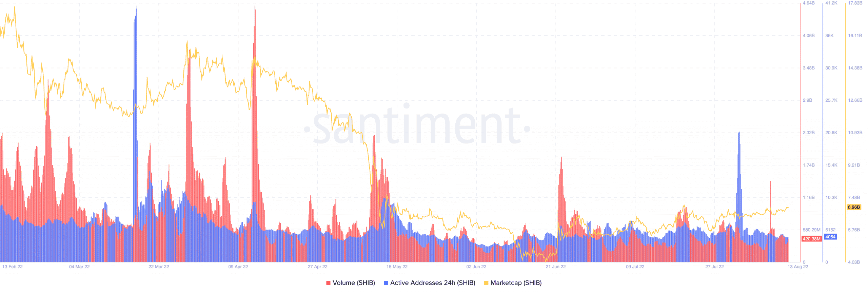Select the 15 May 22 date label
The width and height of the screenshot is (868, 294).
coord(397,267)
